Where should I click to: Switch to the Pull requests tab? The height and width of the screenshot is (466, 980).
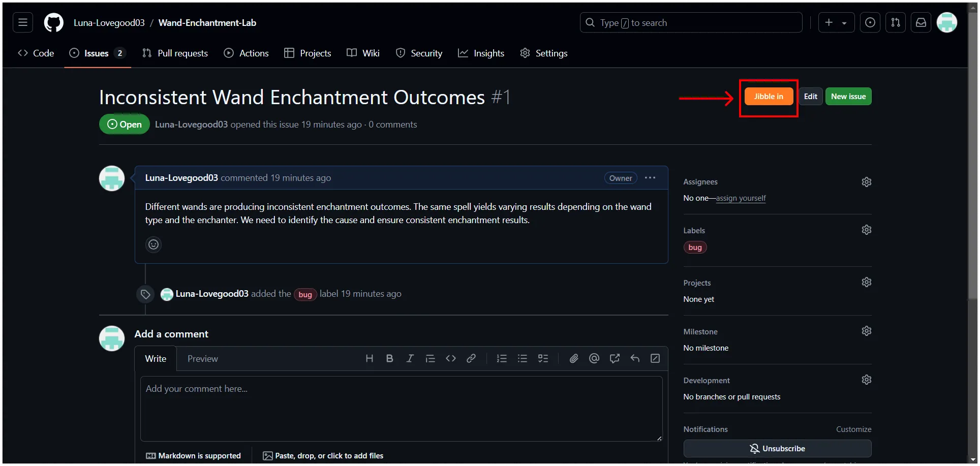pos(175,53)
